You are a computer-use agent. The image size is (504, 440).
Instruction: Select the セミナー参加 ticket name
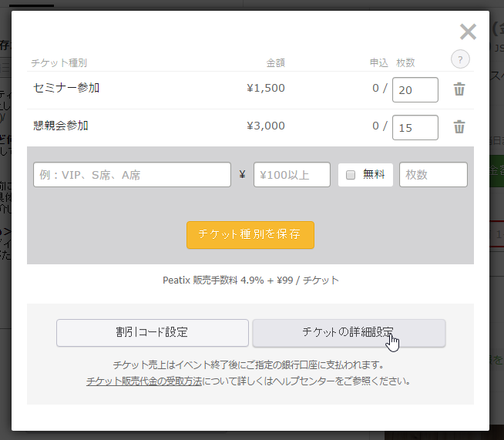(66, 88)
